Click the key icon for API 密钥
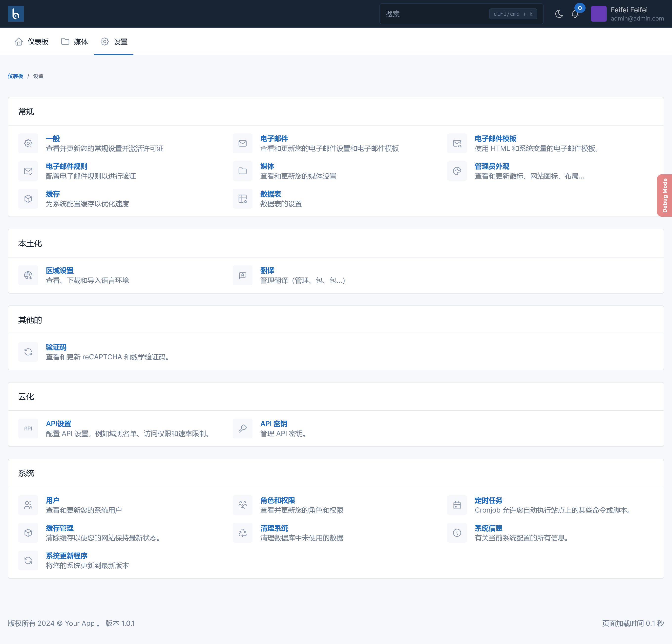This screenshot has width=672, height=644. pyautogui.click(x=242, y=428)
